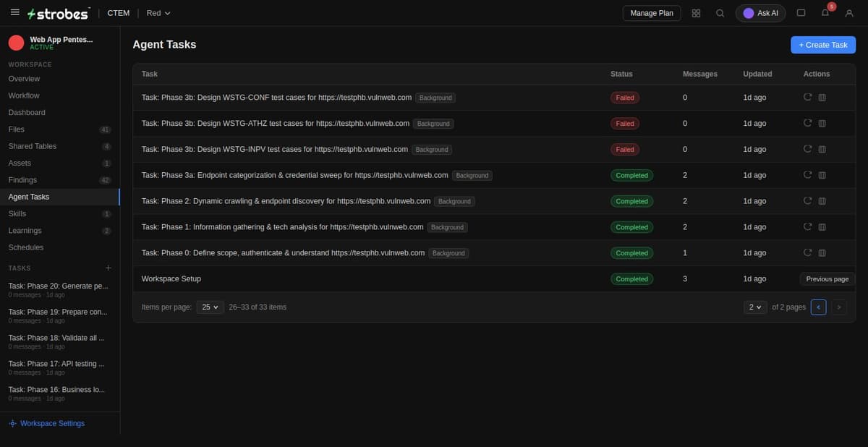The height and width of the screenshot is (447, 868).
Task: Open Learnings in the sidebar
Action: pyautogui.click(x=60, y=231)
